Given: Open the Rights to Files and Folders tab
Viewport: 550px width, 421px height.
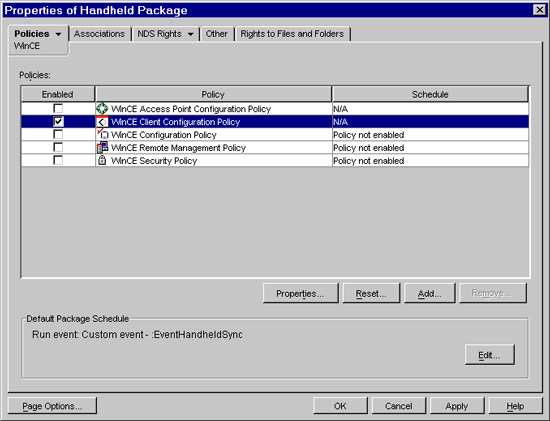Looking at the screenshot, I should click(292, 34).
